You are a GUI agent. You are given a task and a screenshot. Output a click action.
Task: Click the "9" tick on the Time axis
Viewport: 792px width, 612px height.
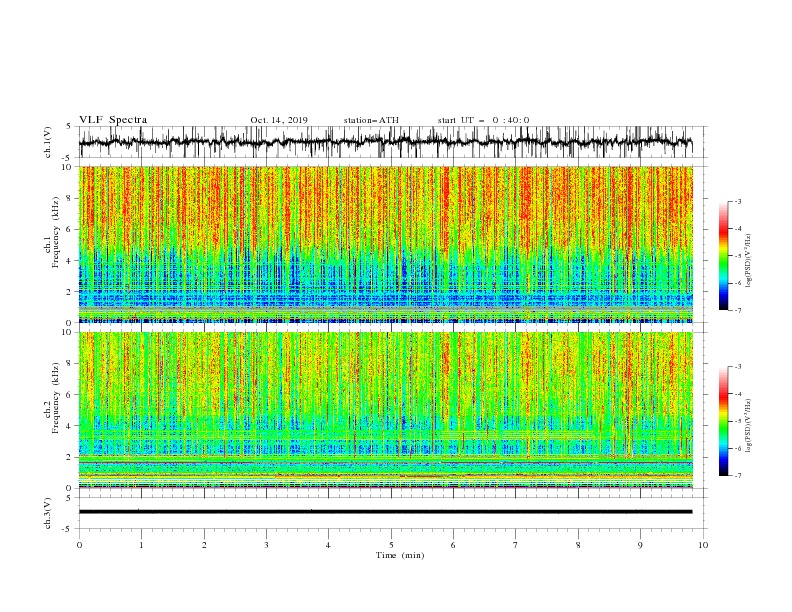point(640,545)
